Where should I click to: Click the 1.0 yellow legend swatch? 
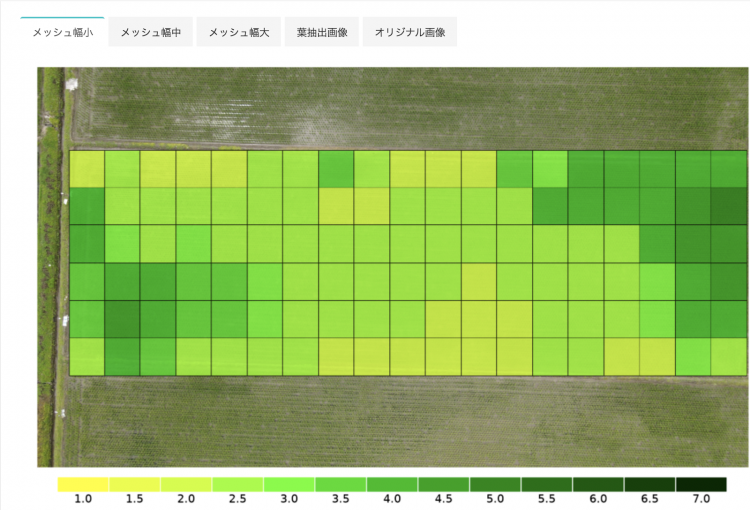pyautogui.click(x=83, y=484)
